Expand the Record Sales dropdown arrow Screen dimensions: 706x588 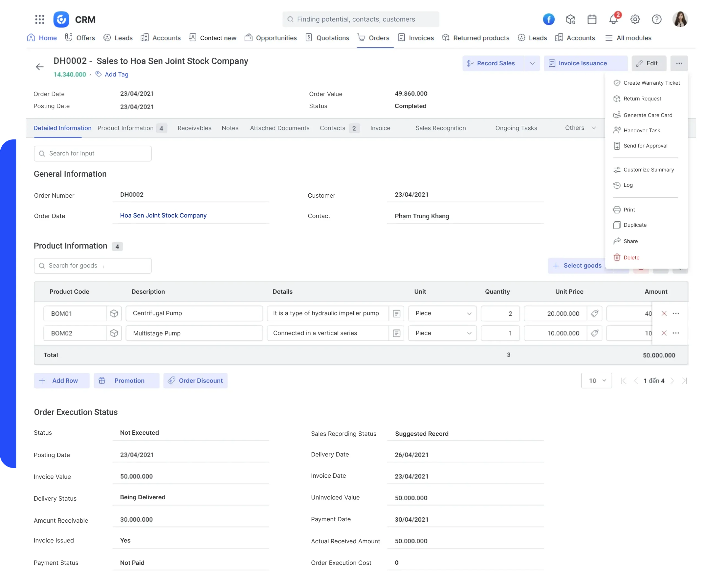click(532, 63)
